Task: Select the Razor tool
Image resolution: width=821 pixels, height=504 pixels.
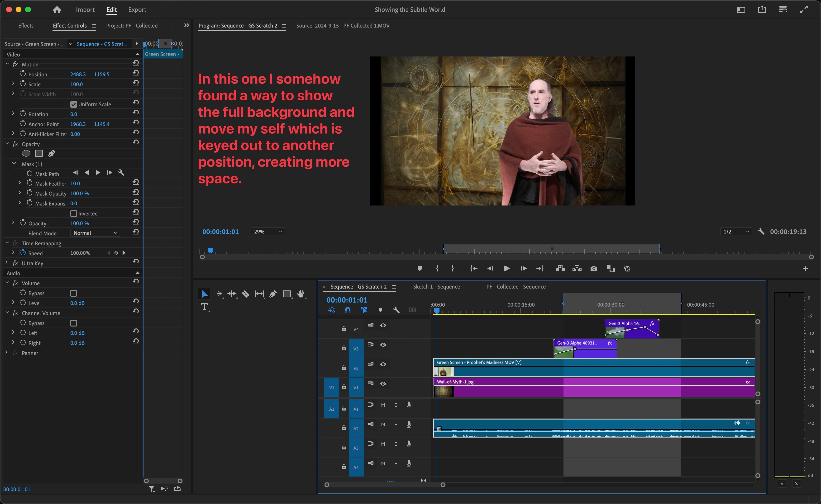Action: (x=246, y=294)
